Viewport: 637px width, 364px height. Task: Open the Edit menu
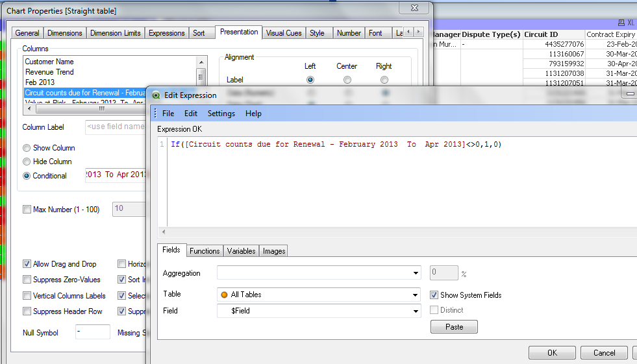point(190,114)
